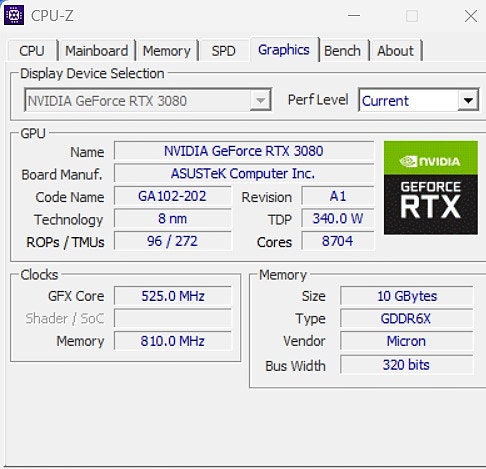This screenshot has width=486, height=469.
Task: Click the Code Name GA102-202 field
Action: point(173,196)
